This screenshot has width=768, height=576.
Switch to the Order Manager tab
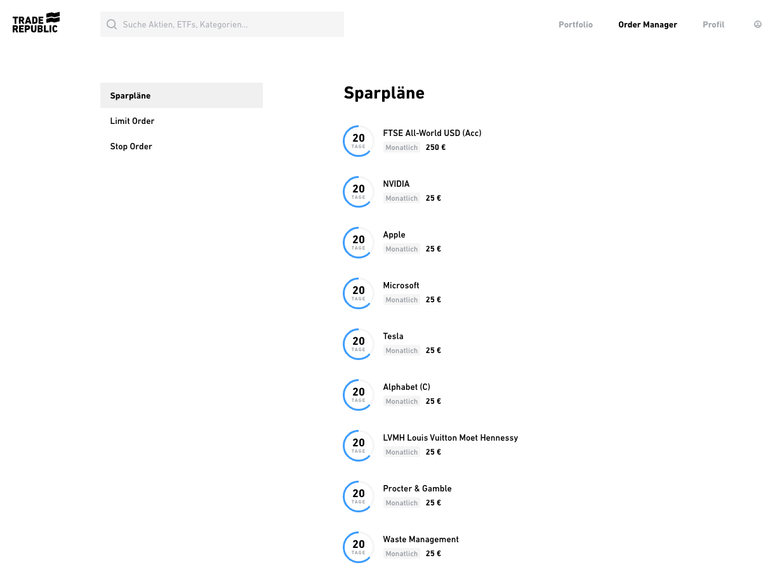point(647,24)
